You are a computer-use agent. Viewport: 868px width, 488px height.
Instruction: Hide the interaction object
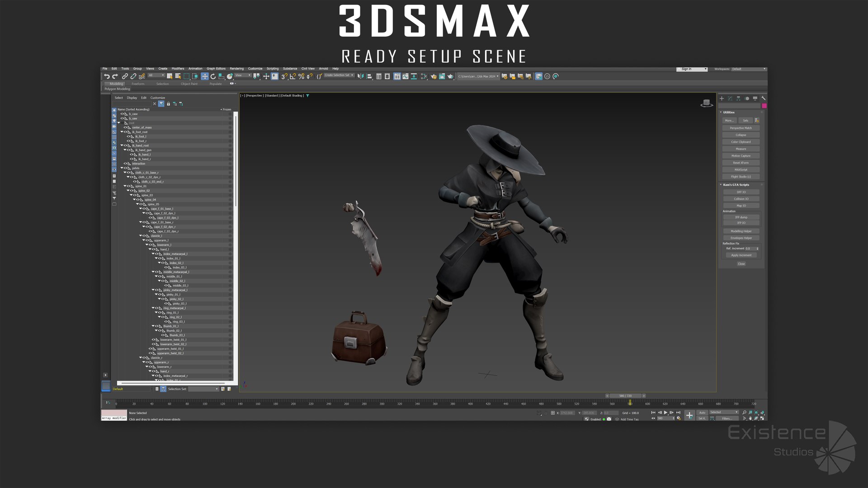point(125,164)
